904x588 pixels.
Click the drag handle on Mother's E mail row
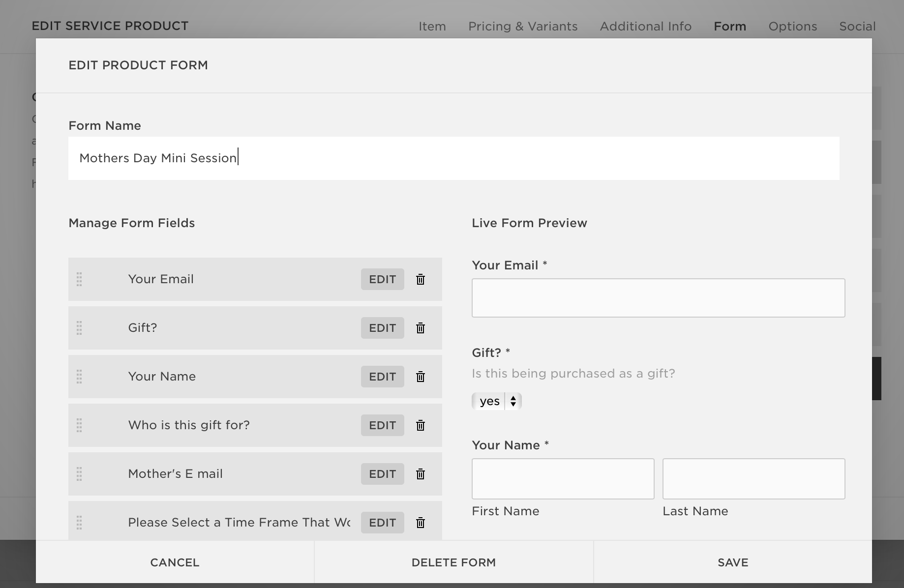point(79,474)
